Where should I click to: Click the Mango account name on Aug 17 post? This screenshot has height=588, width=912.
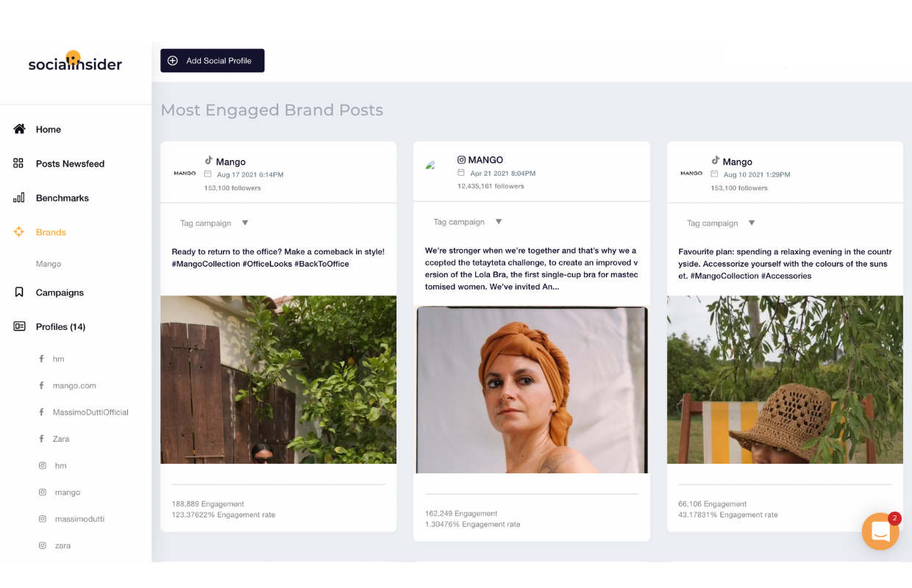click(x=231, y=162)
